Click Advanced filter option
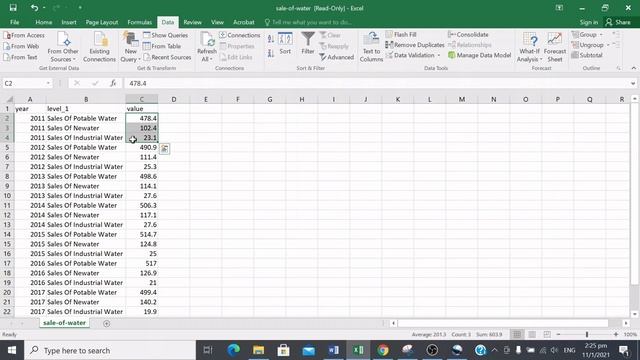 pos(336,58)
